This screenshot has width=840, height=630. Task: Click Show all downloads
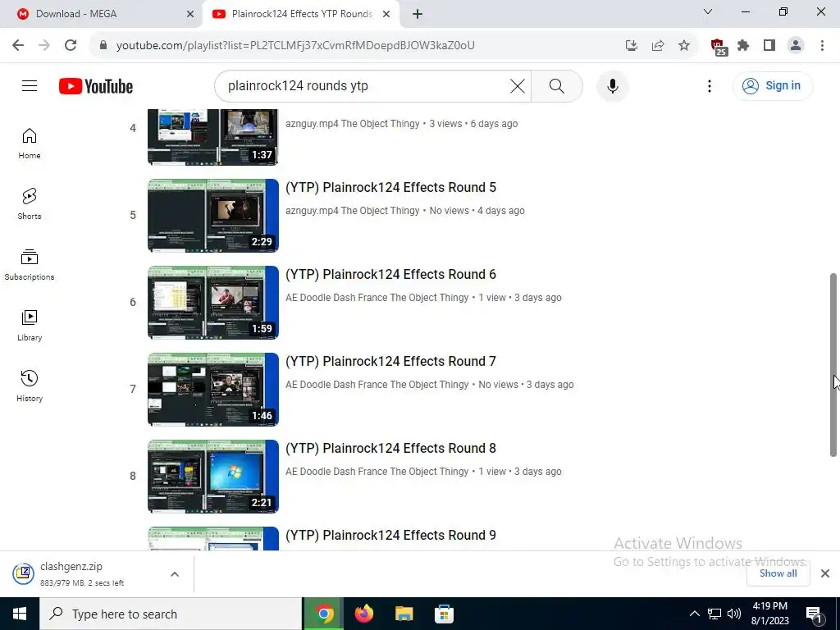coord(778,573)
